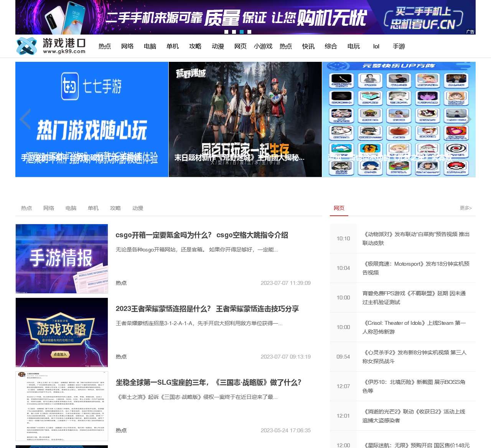This screenshot has height=448, width=491.
Task: Open the lol nav menu item
Action: 376,46
